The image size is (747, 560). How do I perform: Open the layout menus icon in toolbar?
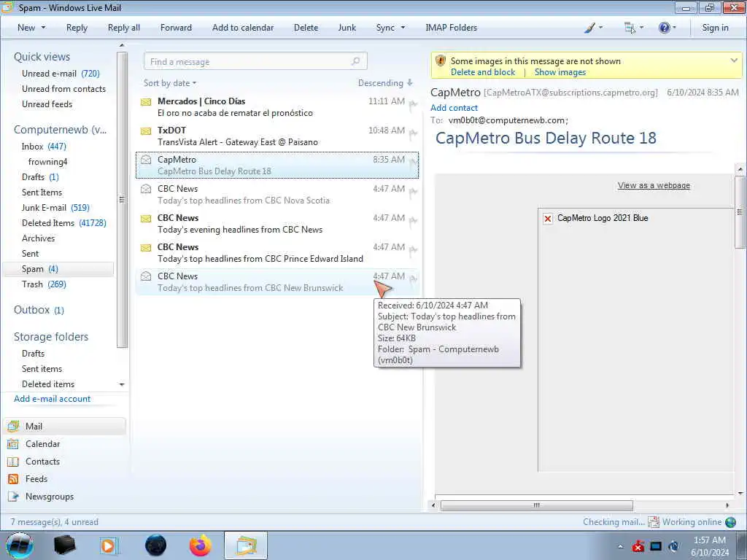coord(634,28)
